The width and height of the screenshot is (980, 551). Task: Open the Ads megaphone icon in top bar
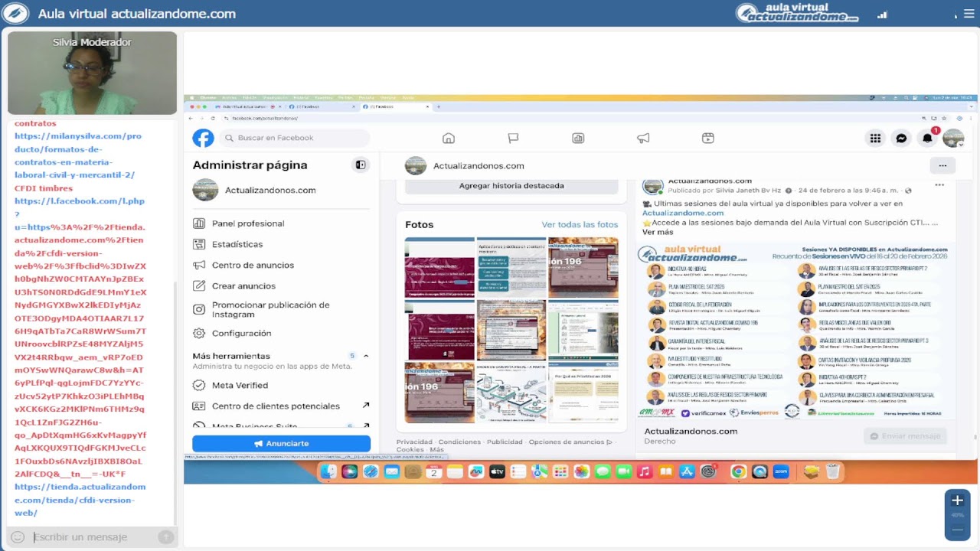[x=643, y=138]
